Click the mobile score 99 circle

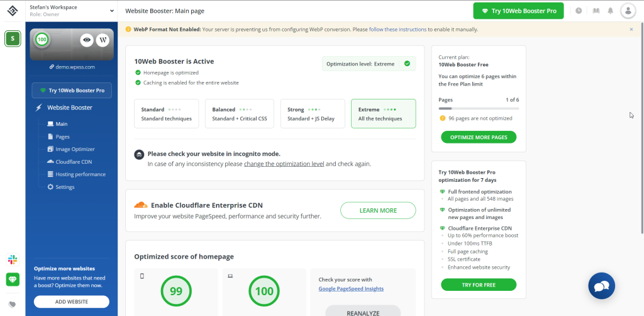[x=176, y=291]
